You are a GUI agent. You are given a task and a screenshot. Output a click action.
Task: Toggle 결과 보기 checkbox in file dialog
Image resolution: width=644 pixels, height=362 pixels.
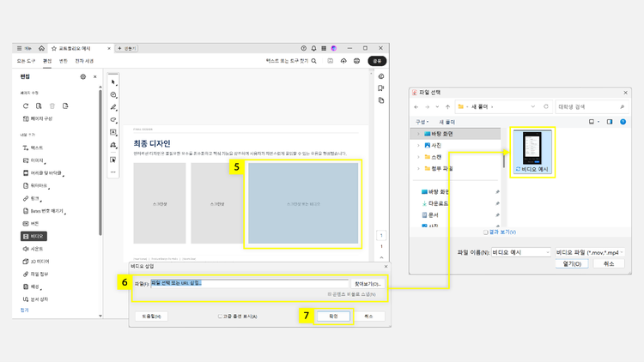[x=485, y=232]
